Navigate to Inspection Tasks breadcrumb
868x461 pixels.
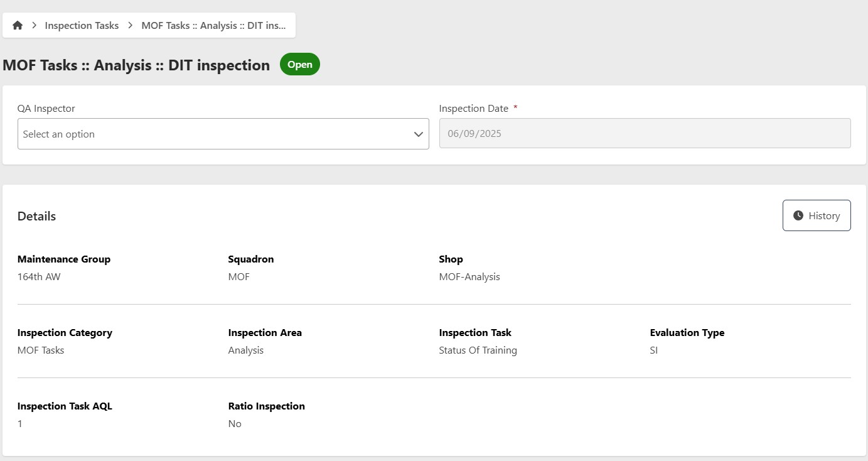point(82,26)
